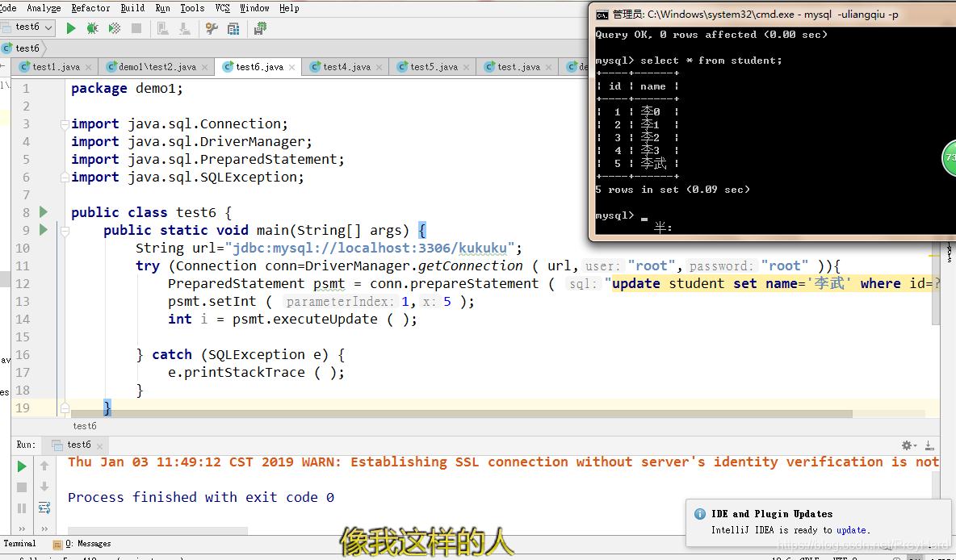The height and width of the screenshot is (560, 956).
Task: Click the grey Stop square in main toolbar
Action: click(136, 28)
